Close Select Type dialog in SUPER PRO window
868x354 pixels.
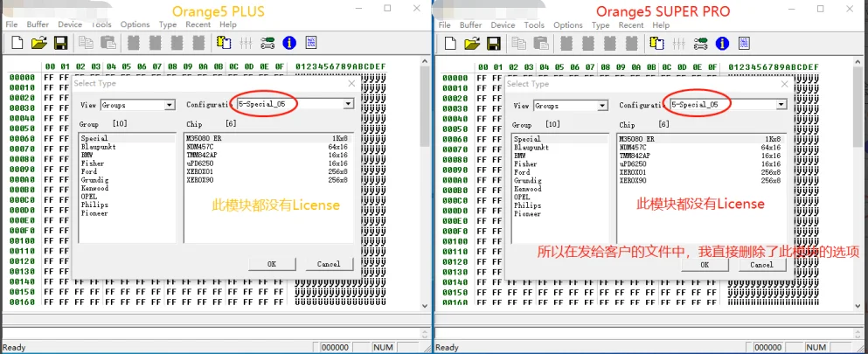tap(784, 84)
